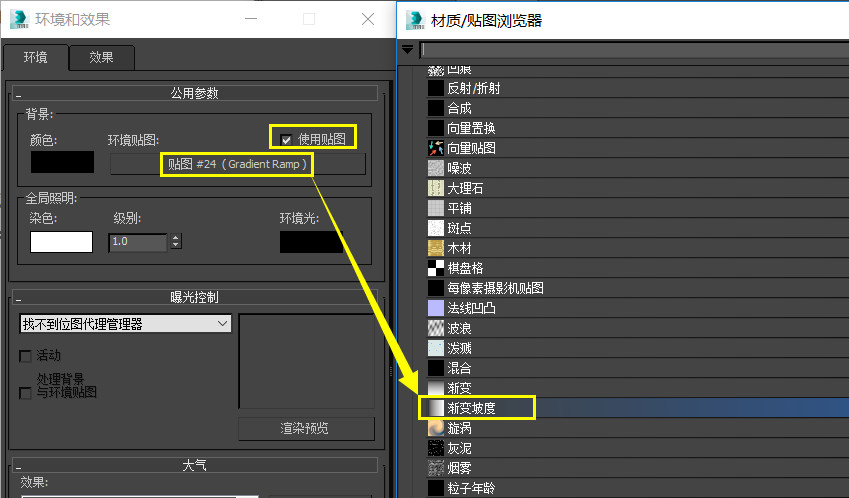Select the 向量置换 list row text
This screenshot has width=849, height=498.
(x=471, y=128)
